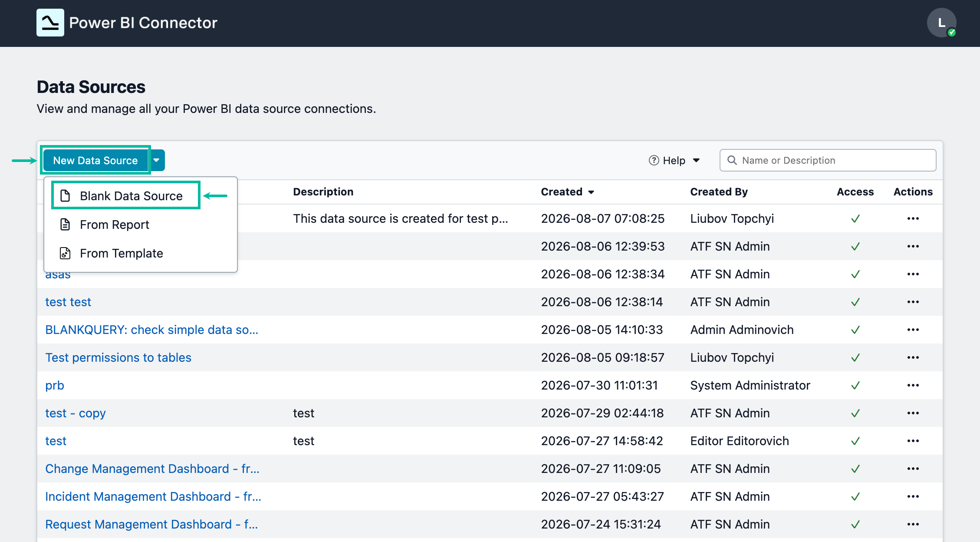This screenshot has width=980, height=542.
Task: Open actions menu for test - copy row
Action: (913, 413)
